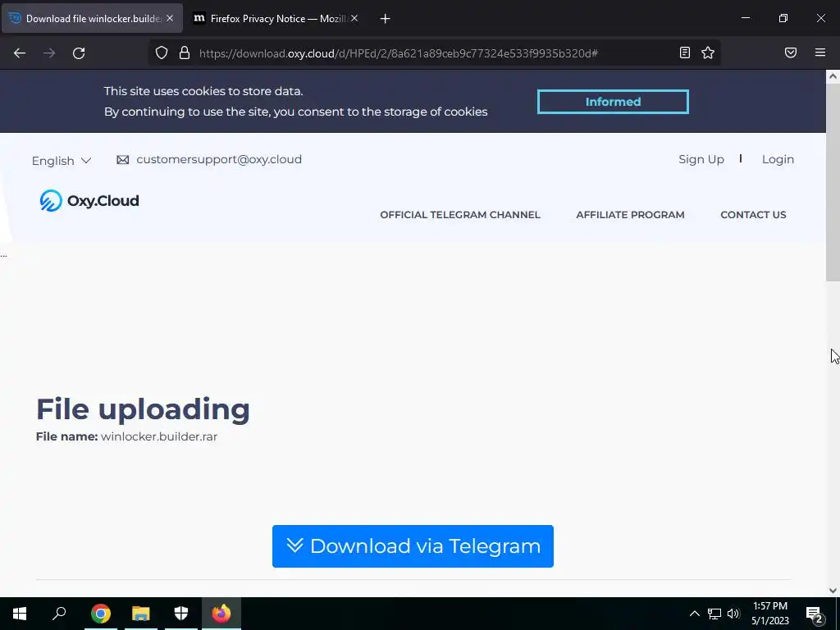Open a new browser tab
Viewport: 840px width, 630px height.
click(385, 19)
